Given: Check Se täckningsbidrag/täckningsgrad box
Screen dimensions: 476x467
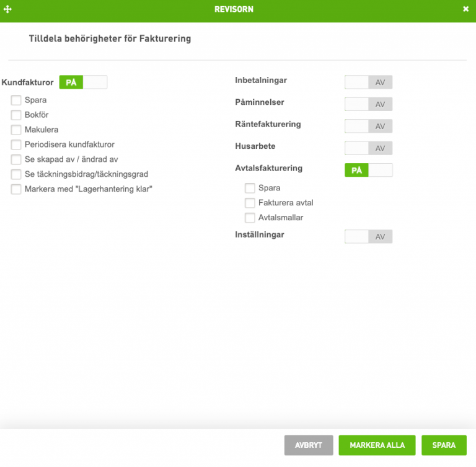Looking at the screenshot, I should (x=16, y=174).
